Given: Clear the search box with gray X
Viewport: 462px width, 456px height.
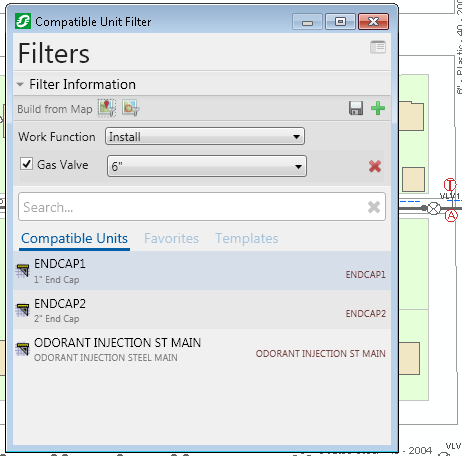Looking at the screenshot, I should (x=374, y=207).
